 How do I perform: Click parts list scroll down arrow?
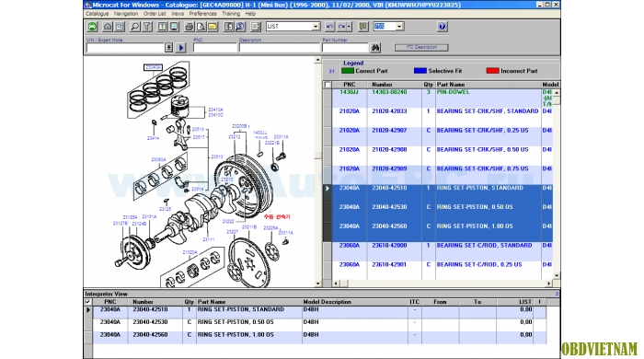[x=557, y=276]
